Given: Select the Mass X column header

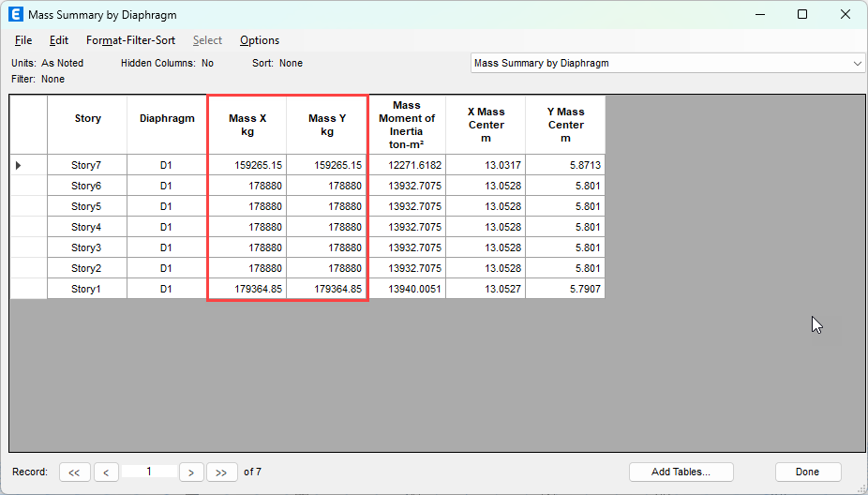Looking at the screenshot, I should pos(247,125).
